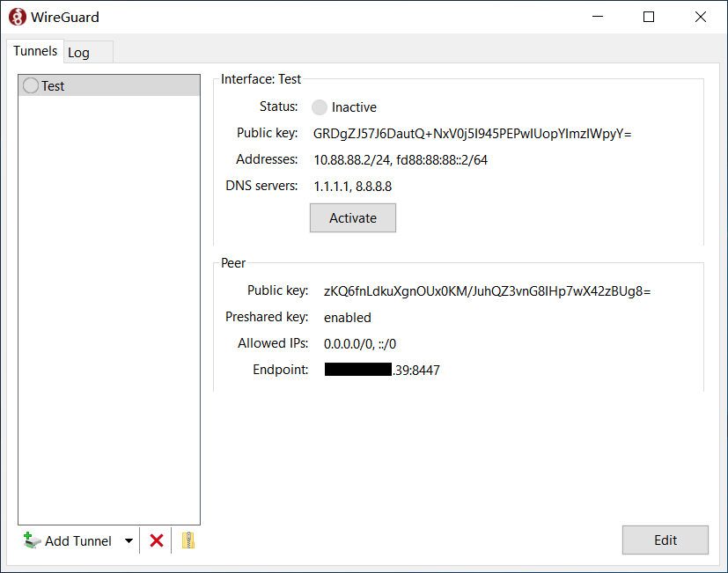Click the DNS servers value 1.1.1.1, 8.8.8.8

tap(352, 187)
